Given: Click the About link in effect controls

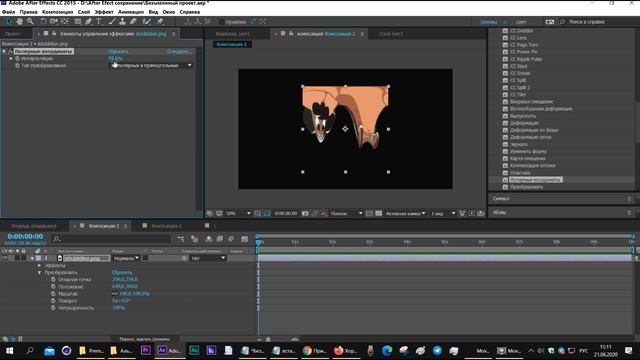Looking at the screenshot, I should [x=179, y=51].
